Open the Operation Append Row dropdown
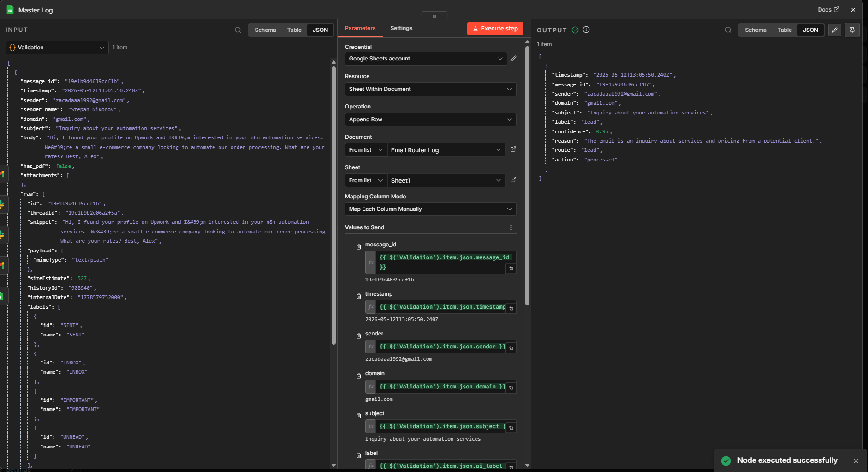This screenshot has width=868, height=472. [430, 119]
